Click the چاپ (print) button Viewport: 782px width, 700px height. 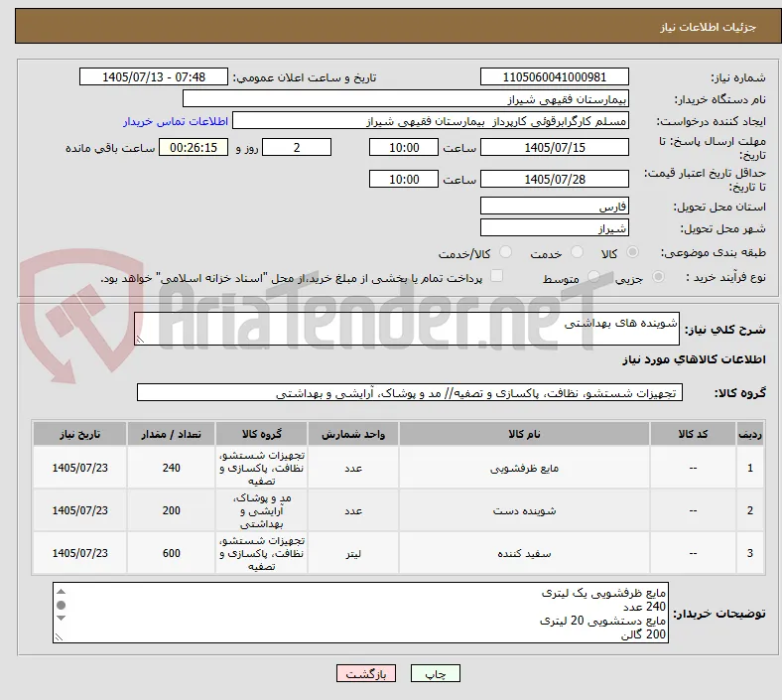pos(435,673)
